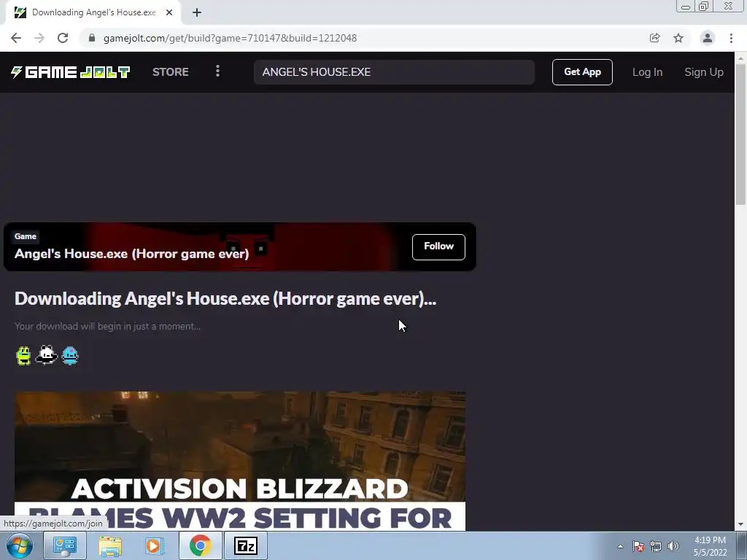Click the scrollbar down arrow
747x560 pixels.
pyautogui.click(x=740, y=525)
